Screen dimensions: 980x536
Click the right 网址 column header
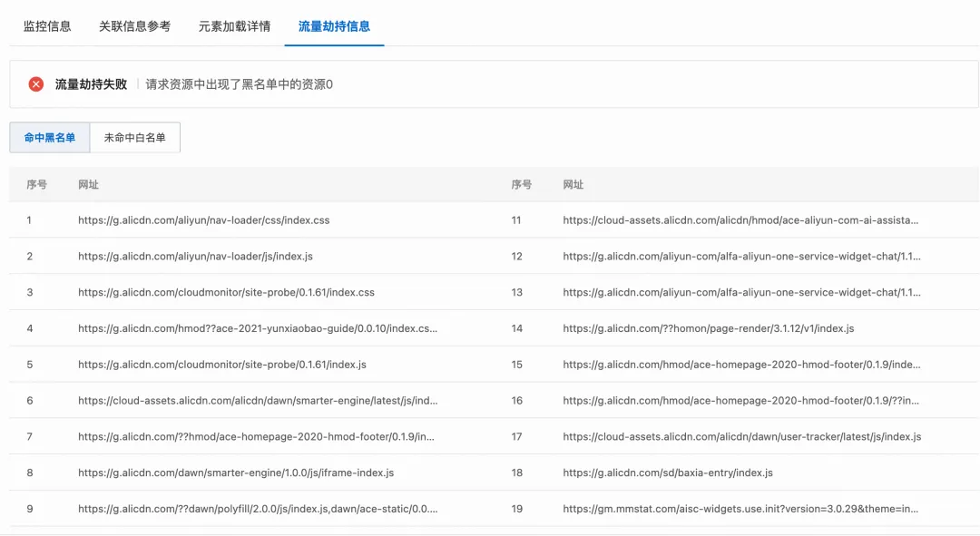pos(573,184)
